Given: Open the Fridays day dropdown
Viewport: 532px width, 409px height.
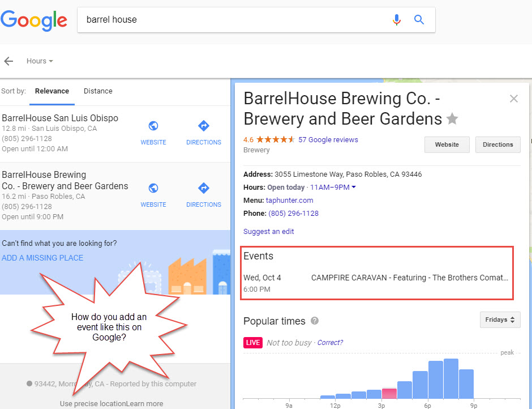Looking at the screenshot, I should (500, 319).
